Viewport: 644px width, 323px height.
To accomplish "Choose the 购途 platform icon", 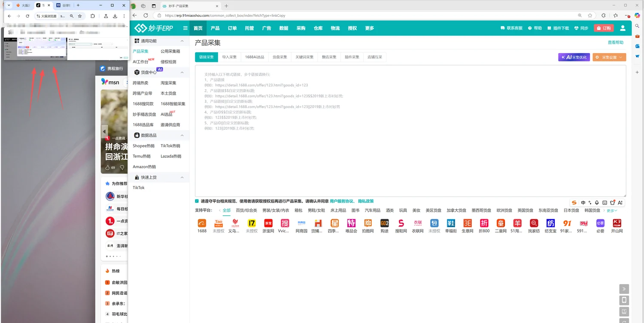I will tap(385, 223).
